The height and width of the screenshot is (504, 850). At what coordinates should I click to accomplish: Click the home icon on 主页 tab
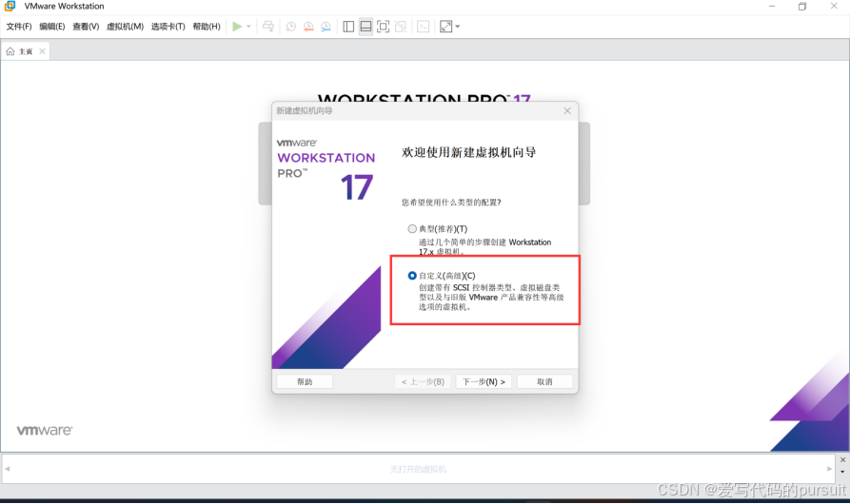(10, 51)
